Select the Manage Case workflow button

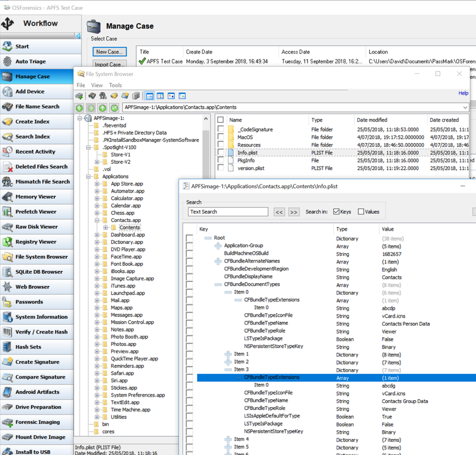37,77
